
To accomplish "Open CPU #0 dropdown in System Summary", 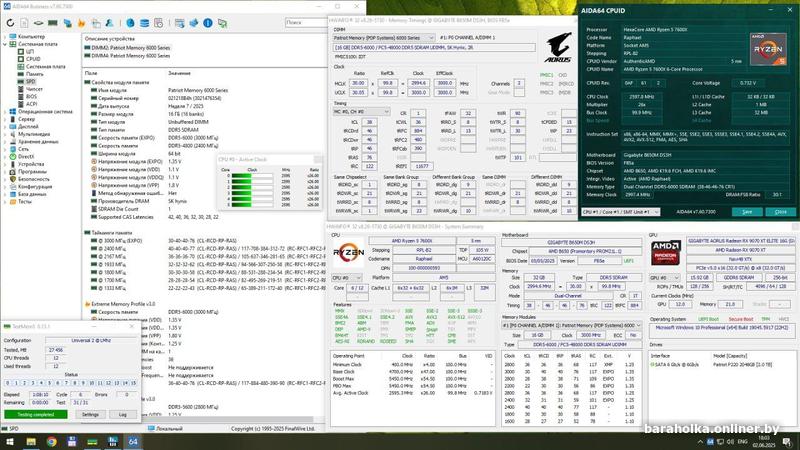I will [346, 278].
